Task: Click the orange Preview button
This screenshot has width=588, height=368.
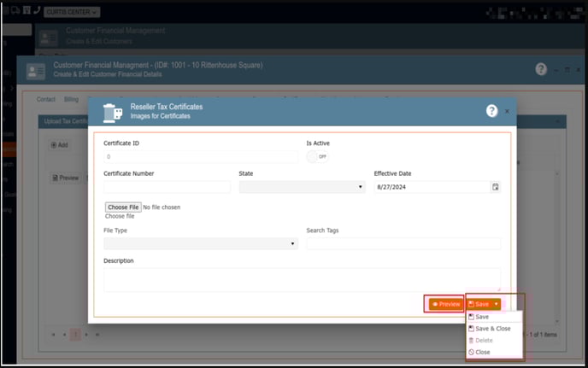Action: (x=445, y=304)
